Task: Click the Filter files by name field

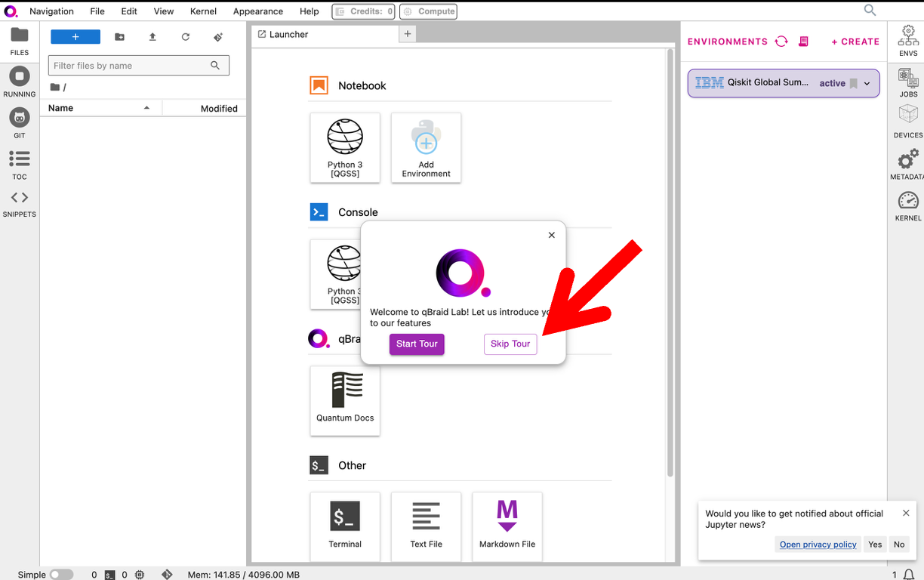Action: coord(139,65)
